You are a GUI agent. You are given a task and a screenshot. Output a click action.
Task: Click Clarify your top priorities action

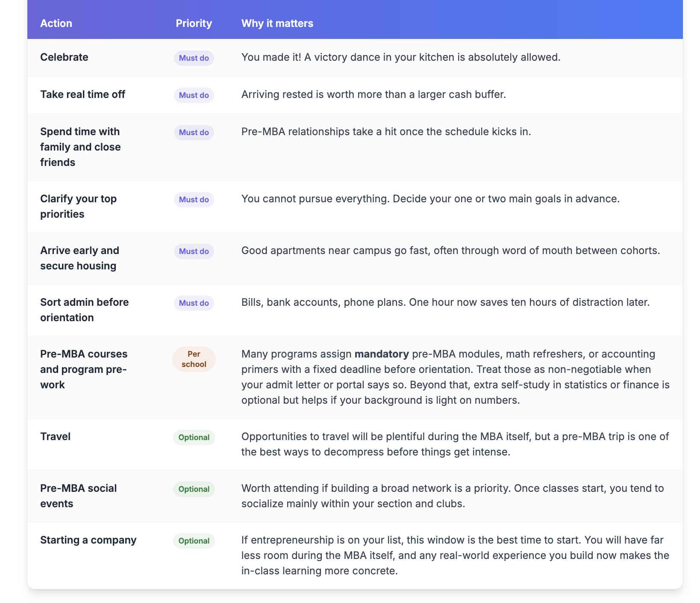78,207
